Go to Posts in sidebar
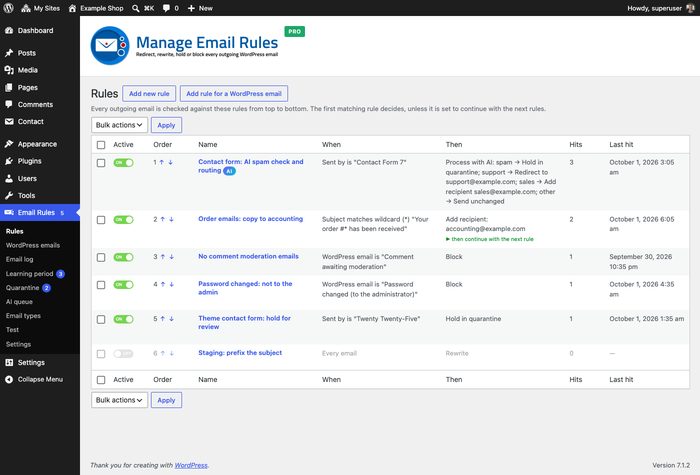Screen dimensions: 700x475 point(40,53)
